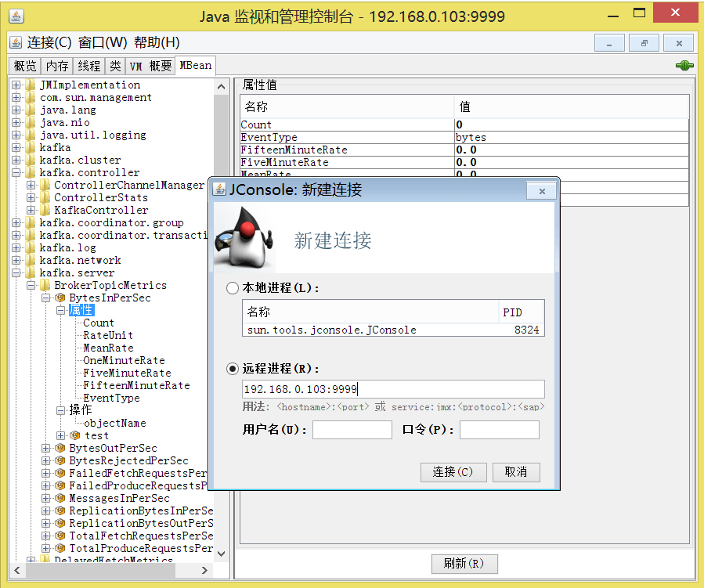Expand the KafkaController tree node
704x588 pixels.
point(31,210)
